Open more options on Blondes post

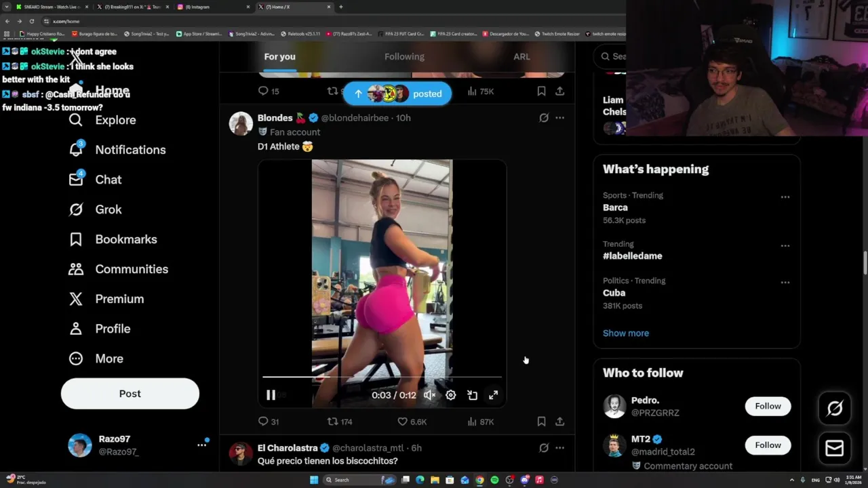(559, 118)
